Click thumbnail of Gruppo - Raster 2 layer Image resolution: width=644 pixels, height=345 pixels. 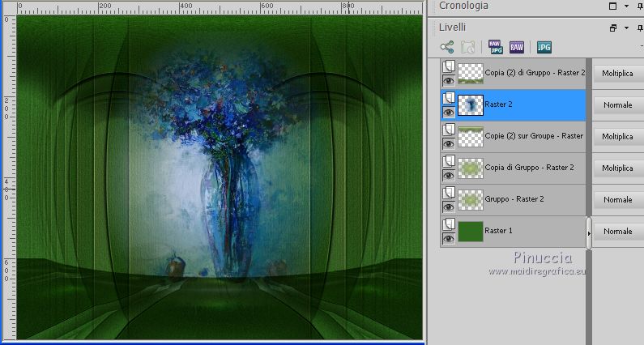click(471, 200)
